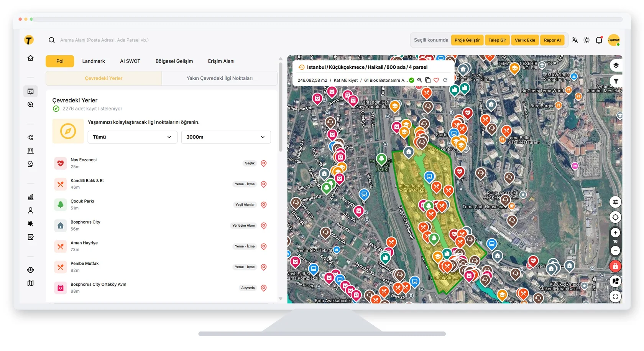Center map with locate target icon
Image resolution: width=644 pixels, height=351 pixels.
(615, 217)
